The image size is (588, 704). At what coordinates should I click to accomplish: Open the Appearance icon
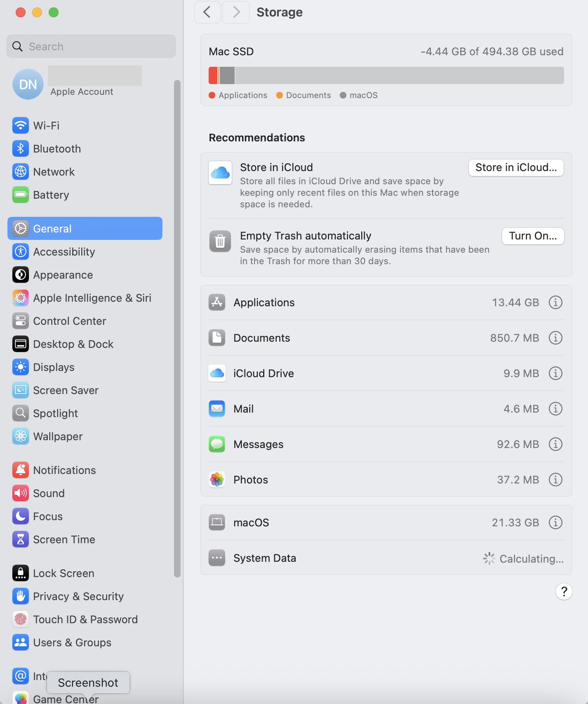pyautogui.click(x=21, y=275)
